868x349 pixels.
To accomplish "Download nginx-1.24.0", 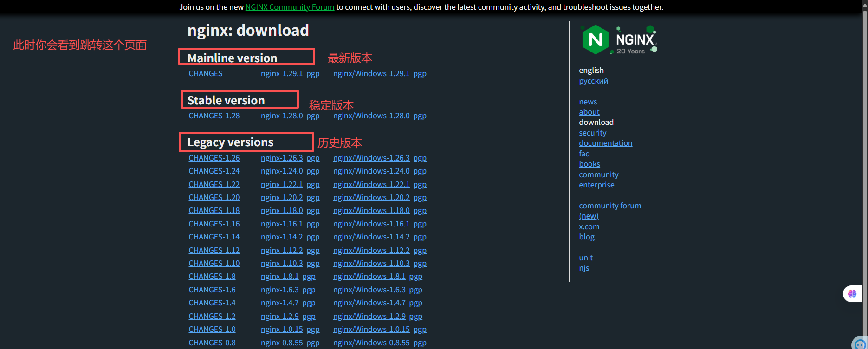I will point(282,171).
